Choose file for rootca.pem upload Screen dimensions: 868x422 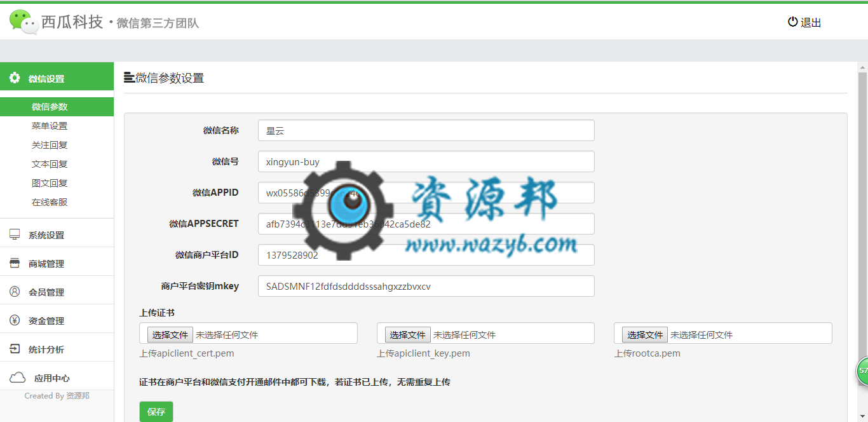pos(645,334)
